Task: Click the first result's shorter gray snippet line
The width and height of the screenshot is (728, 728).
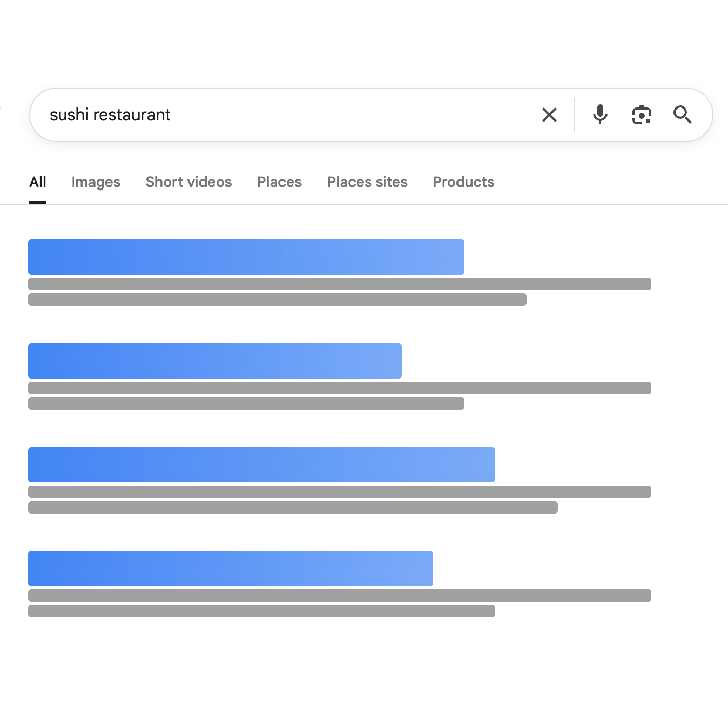Action: click(x=277, y=300)
